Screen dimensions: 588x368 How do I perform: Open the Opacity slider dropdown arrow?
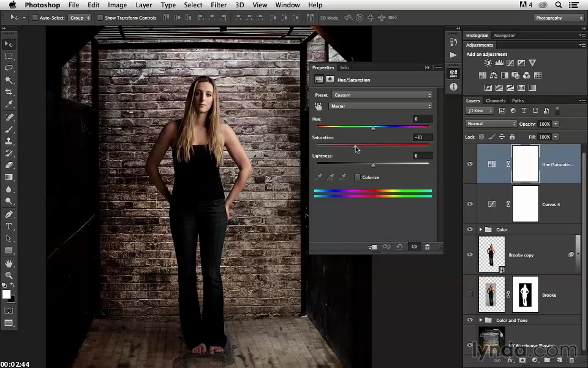556,124
